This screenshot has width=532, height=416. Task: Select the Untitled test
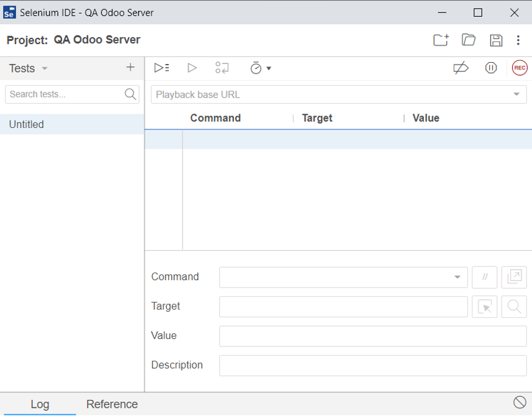[72, 124]
